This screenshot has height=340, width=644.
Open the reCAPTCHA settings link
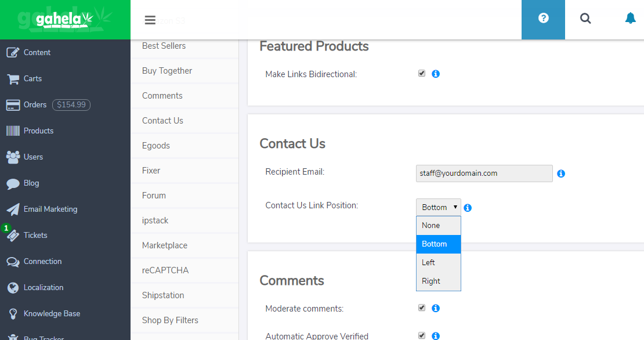pos(165,270)
